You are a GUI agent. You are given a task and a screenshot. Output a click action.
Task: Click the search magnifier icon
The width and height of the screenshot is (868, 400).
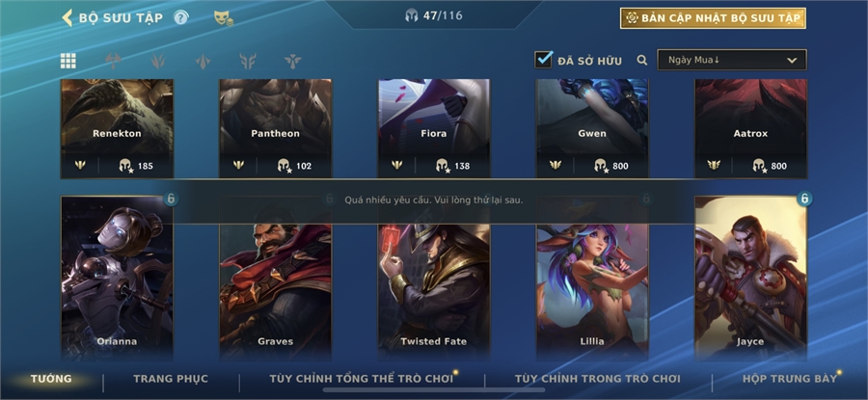(641, 60)
